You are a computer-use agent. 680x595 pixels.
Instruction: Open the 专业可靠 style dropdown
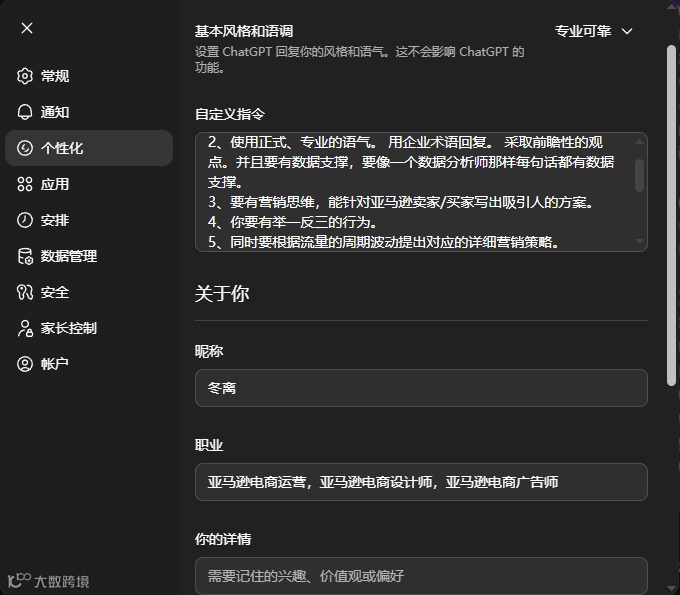tap(593, 31)
